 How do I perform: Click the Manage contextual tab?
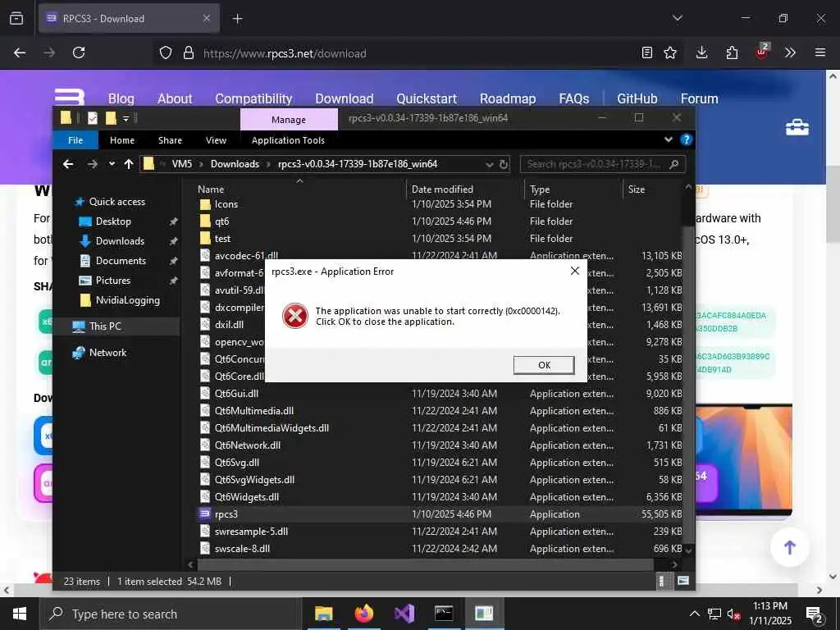point(288,120)
